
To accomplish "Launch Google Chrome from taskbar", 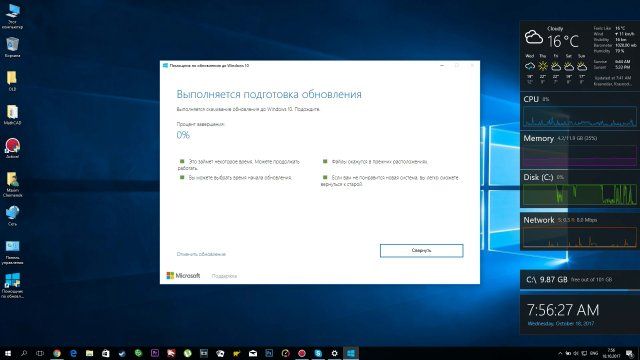I will click(x=57, y=353).
